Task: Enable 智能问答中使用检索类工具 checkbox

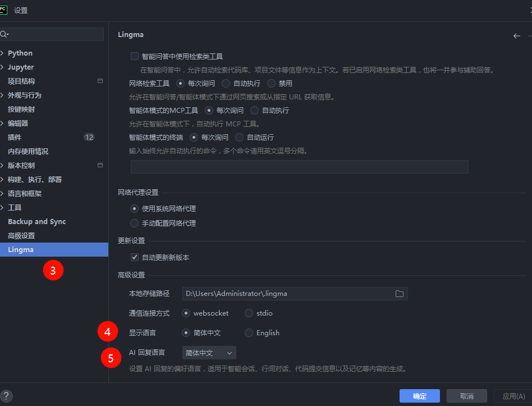Action: 135,56
